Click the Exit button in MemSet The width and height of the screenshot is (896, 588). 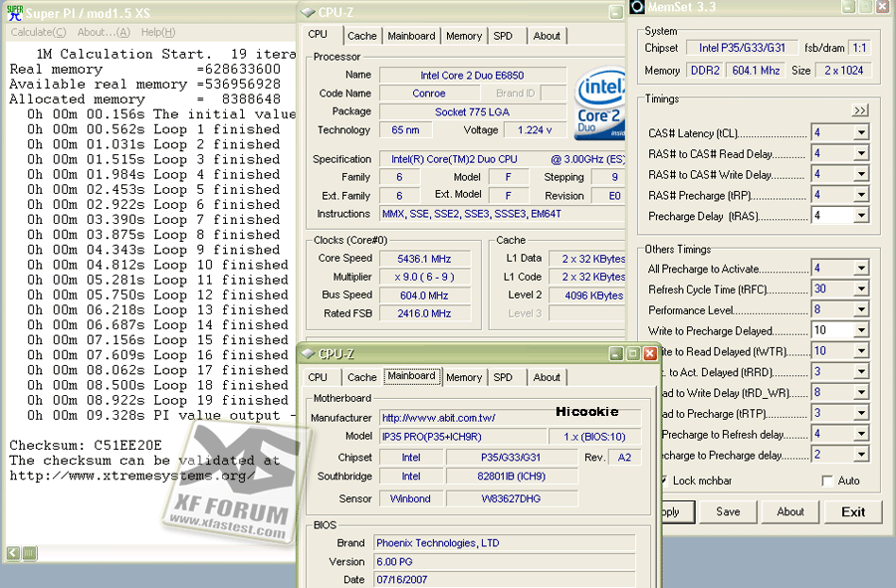(853, 512)
